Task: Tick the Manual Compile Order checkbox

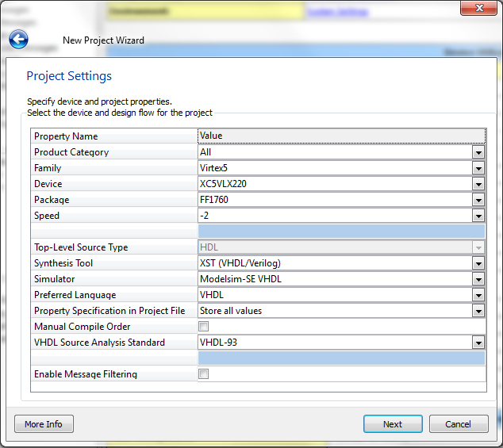Action: pos(203,327)
